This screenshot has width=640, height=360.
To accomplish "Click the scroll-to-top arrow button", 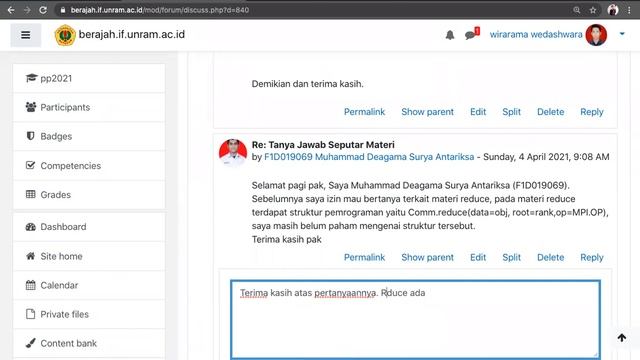I will pyautogui.click(x=622, y=338).
